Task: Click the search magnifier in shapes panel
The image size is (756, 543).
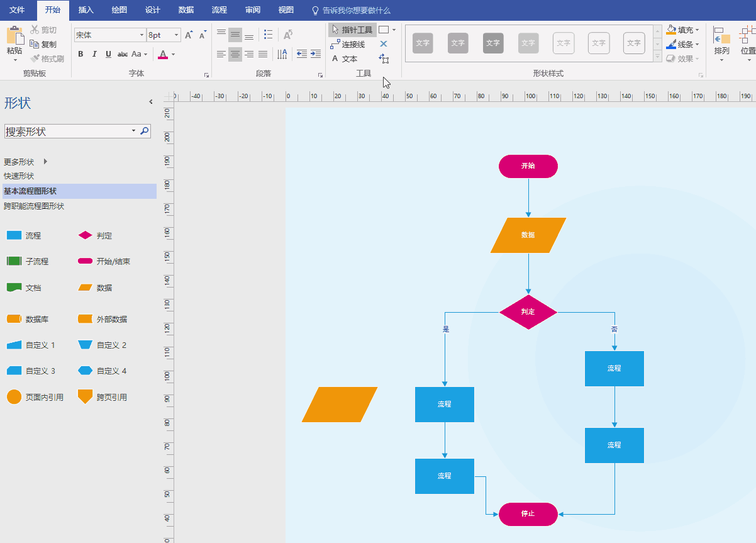Action: coord(145,131)
